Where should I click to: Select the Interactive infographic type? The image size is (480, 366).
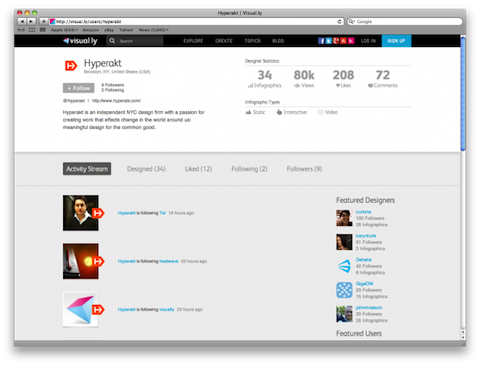291,112
